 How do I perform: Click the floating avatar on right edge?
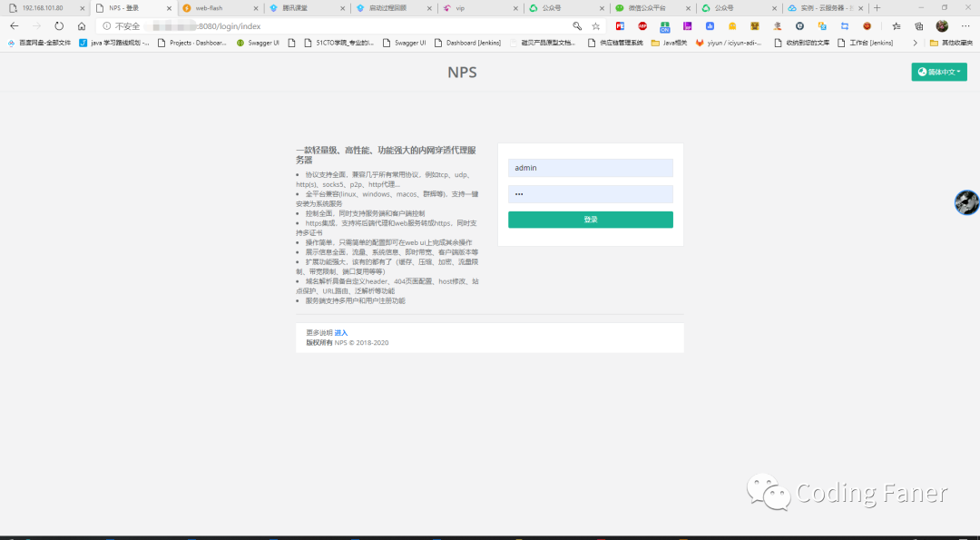click(x=967, y=202)
